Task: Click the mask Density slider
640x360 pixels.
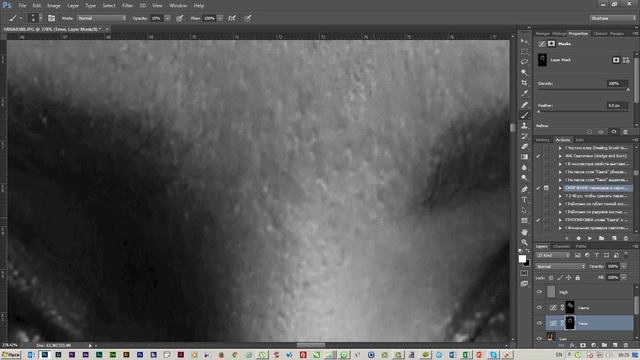Action: (583, 89)
